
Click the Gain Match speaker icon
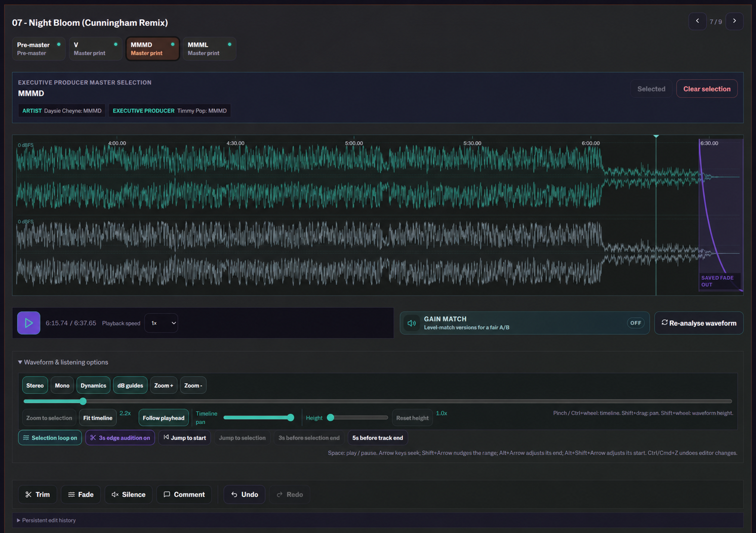(412, 323)
